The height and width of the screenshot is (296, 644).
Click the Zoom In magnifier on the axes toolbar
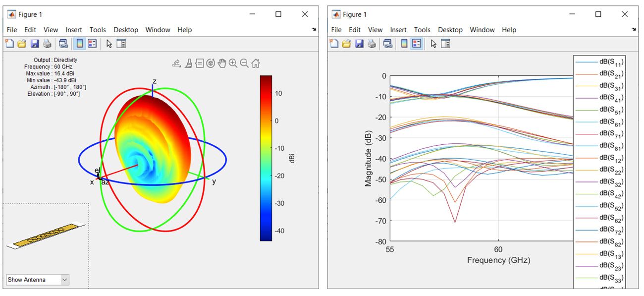click(x=233, y=63)
